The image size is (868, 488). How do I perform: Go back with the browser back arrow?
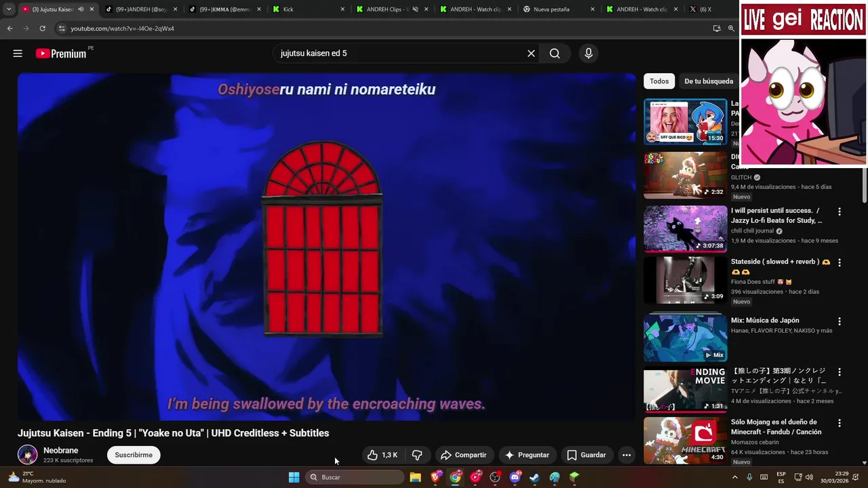(x=9, y=28)
